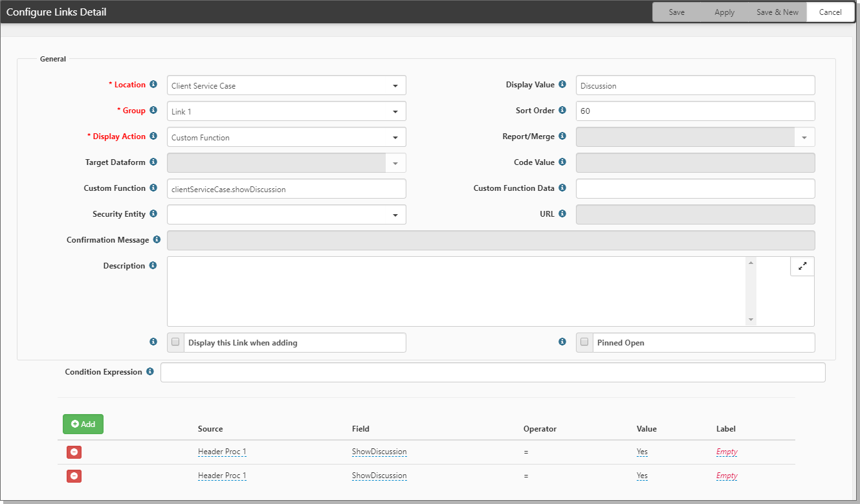Click the info icon next to Code Value

[x=562, y=162]
